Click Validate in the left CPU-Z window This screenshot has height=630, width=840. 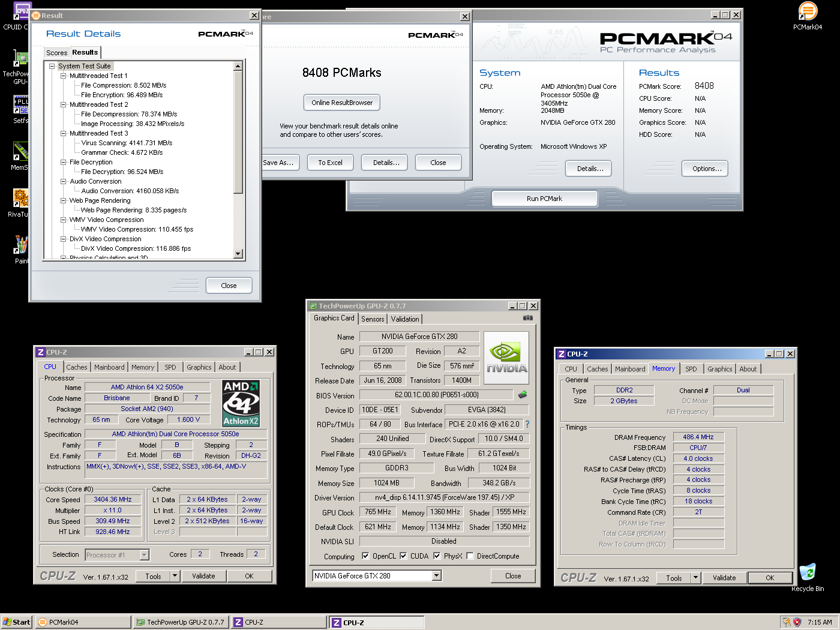point(203,576)
